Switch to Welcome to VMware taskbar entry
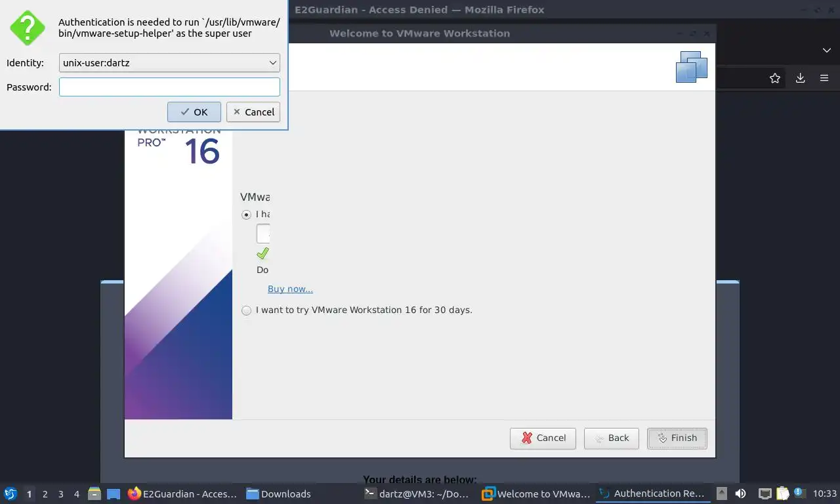Screen dimensions: 840x504 pos(536,493)
